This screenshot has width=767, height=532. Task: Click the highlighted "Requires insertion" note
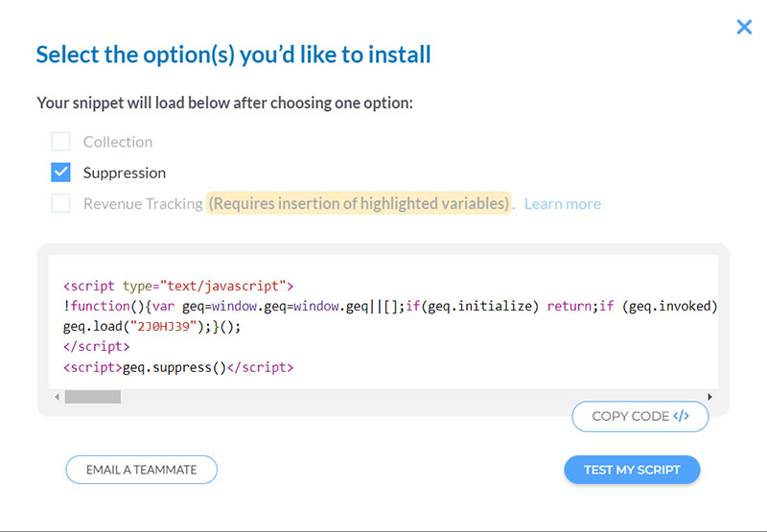pos(360,203)
